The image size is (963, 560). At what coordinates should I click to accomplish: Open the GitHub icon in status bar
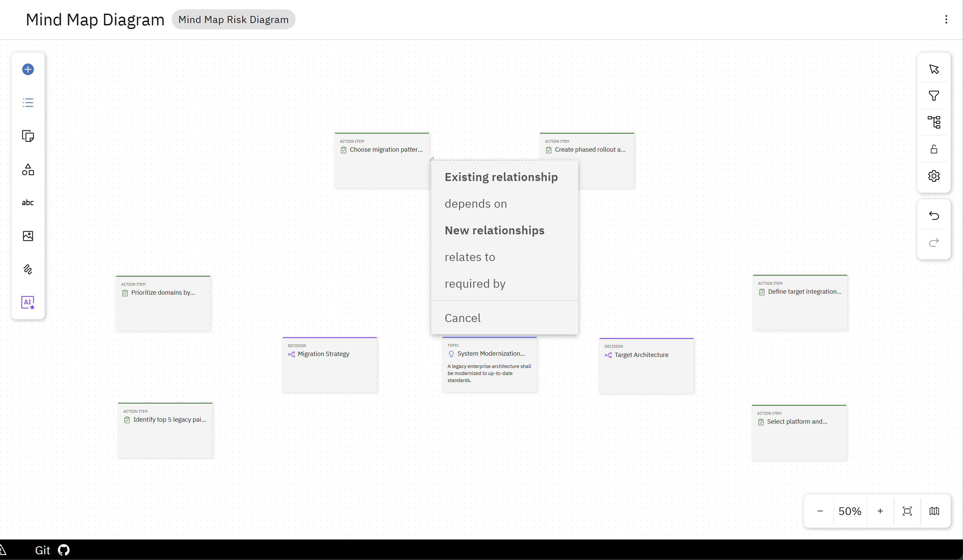(64, 550)
